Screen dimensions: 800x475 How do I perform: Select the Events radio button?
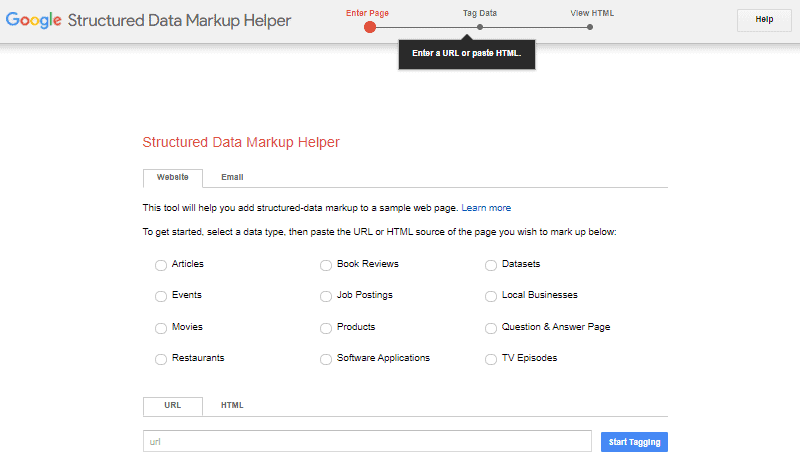tap(161, 296)
